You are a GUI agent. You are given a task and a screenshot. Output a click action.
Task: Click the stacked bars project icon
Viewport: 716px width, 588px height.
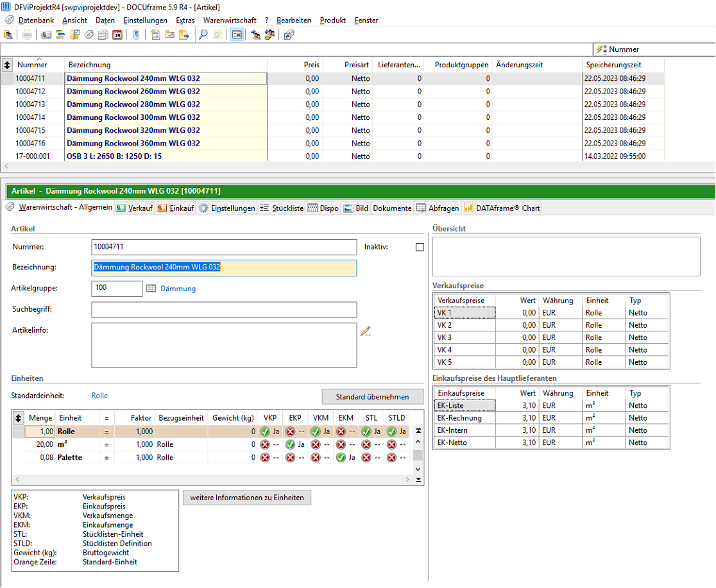[60, 35]
